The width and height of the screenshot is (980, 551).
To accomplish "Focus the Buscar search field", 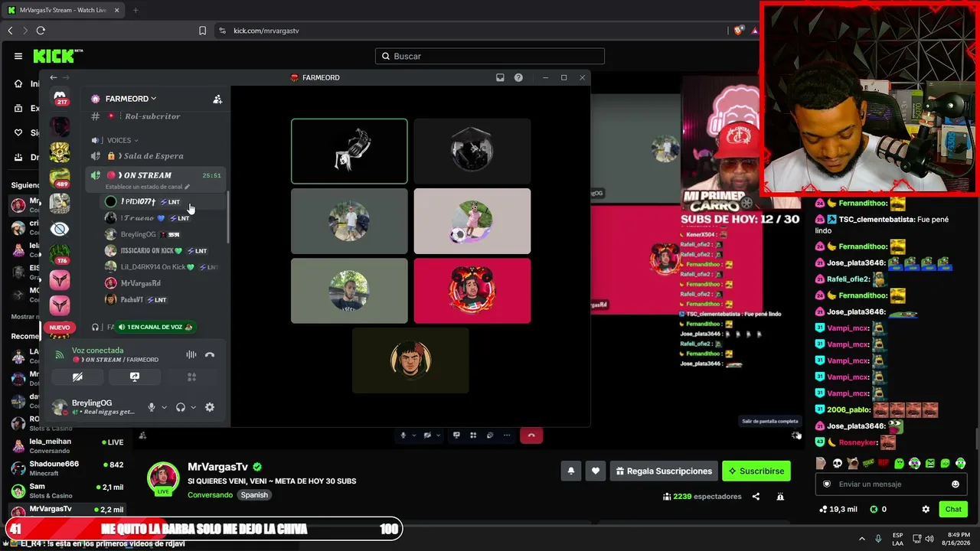I will pos(490,56).
